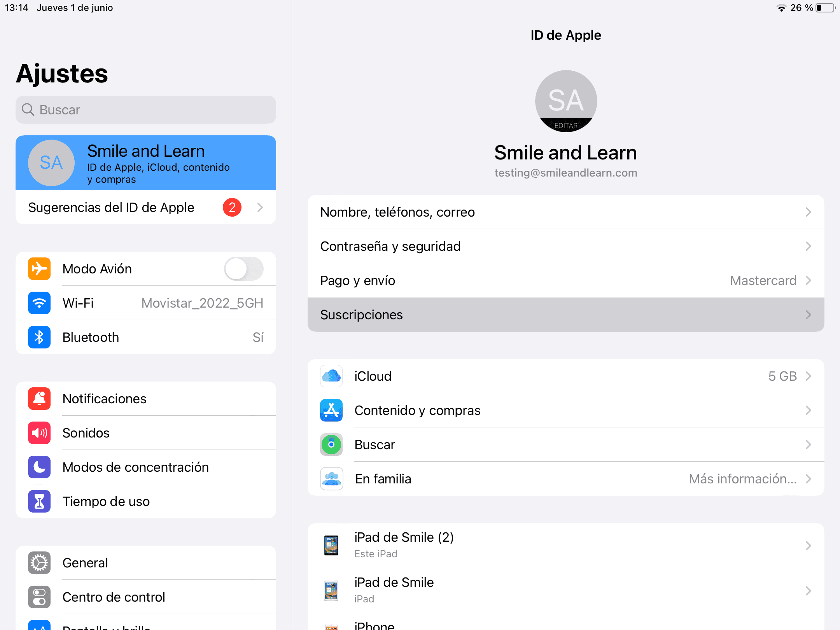The image size is (840, 630).
Task: Tap the Wi-Fi settings icon
Action: pos(39,303)
